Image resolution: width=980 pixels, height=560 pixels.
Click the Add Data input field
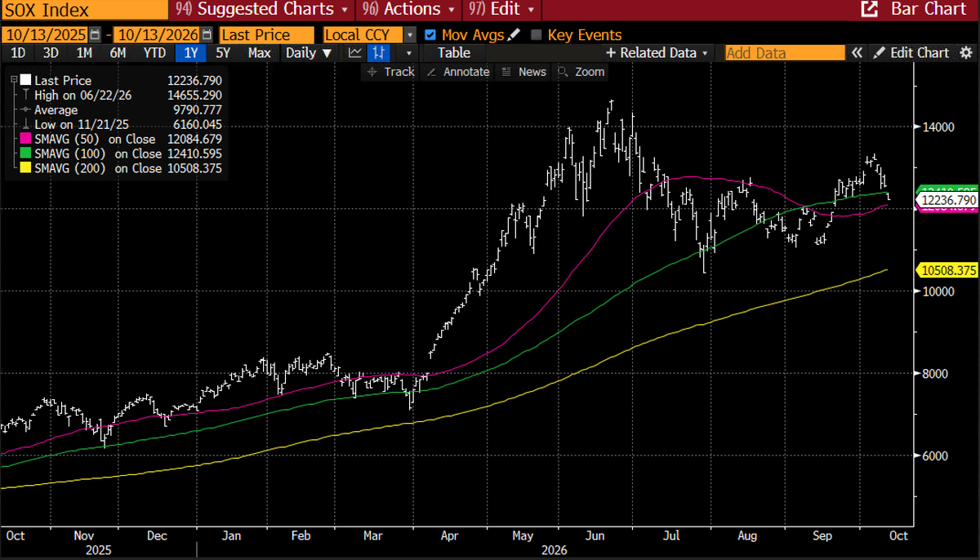coord(785,53)
